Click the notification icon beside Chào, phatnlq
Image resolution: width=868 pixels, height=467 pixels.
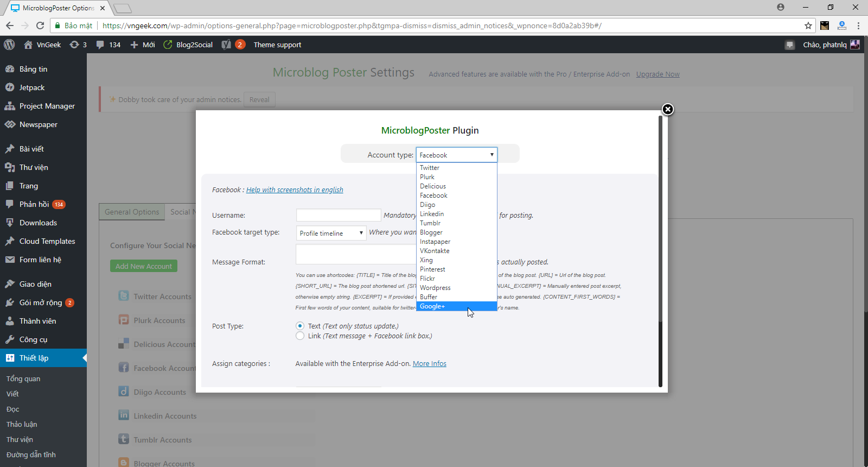790,45
